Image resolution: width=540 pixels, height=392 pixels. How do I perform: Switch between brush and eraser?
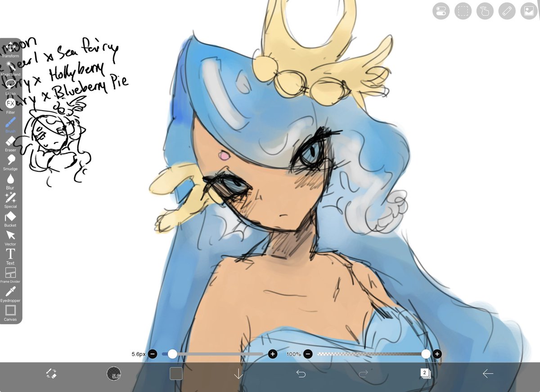click(x=51, y=373)
